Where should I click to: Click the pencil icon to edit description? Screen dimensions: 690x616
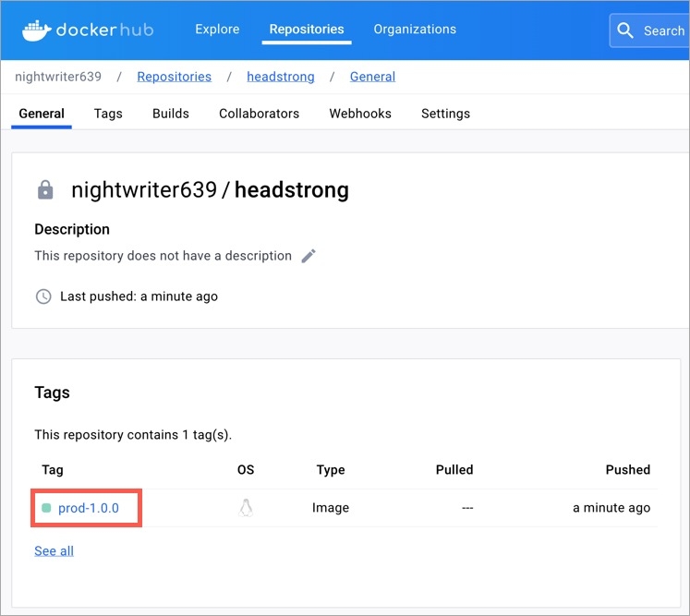(x=309, y=256)
